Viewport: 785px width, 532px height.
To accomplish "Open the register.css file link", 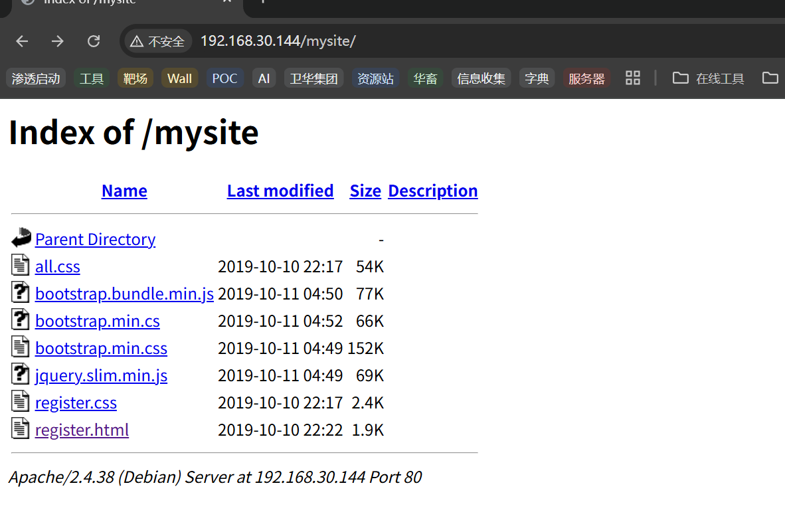I will 76,402.
